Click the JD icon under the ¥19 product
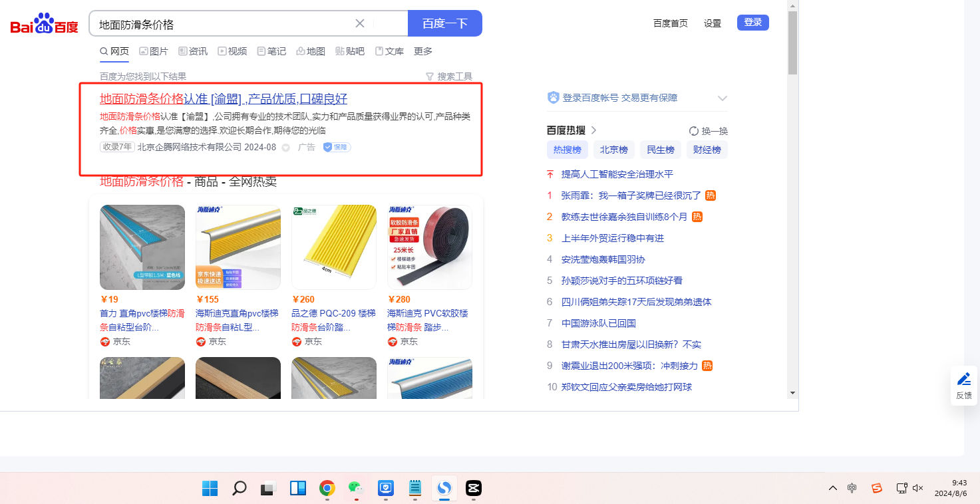The width and height of the screenshot is (980, 504). tap(104, 342)
